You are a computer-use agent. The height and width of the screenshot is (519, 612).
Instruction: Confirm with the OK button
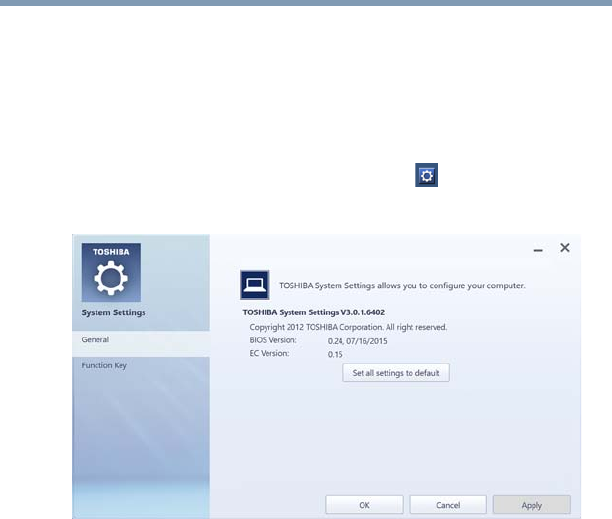364,505
